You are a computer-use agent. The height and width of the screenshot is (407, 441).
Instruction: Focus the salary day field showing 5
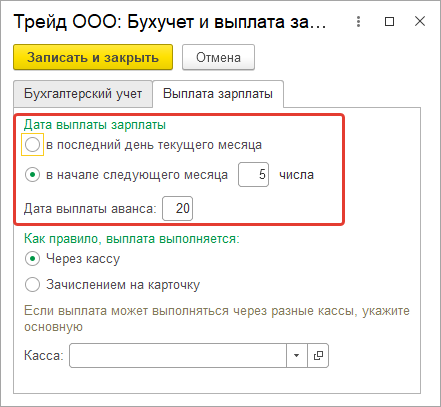(x=253, y=174)
